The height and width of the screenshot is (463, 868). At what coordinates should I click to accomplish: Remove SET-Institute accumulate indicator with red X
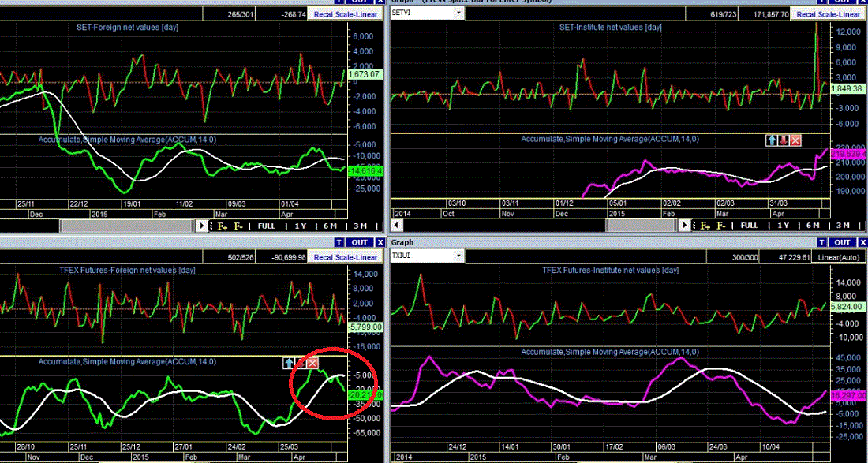point(795,140)
